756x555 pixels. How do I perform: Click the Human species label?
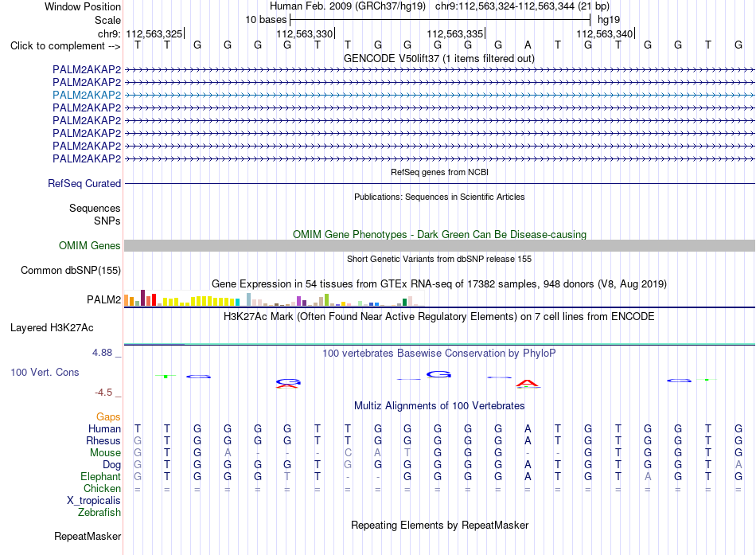pos(104,428)
